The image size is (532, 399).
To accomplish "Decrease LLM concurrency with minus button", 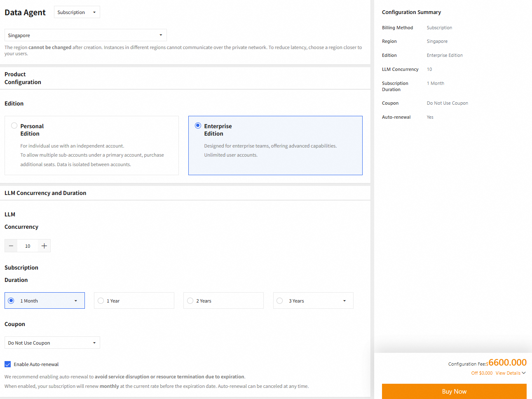I will pyautogui.click(x=11, y=246).
